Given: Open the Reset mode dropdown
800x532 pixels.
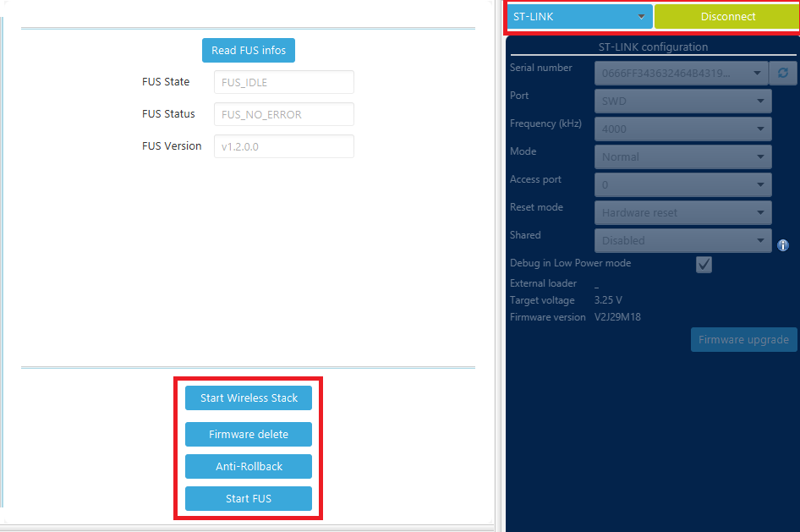Looking at the screenshot, I should point(682,212).
